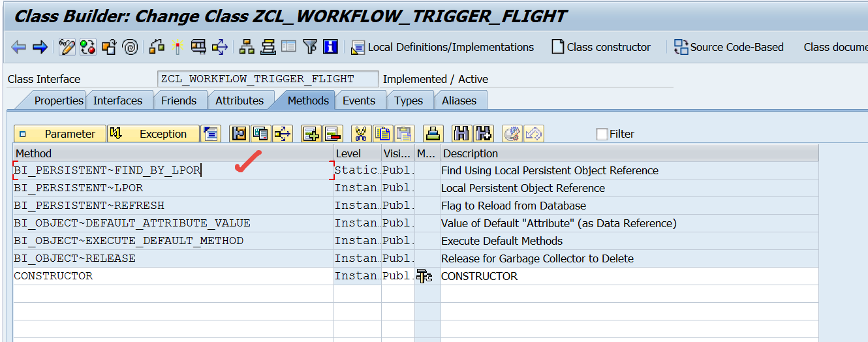The width and height of the screenshot is (868, 342).
Task: Switch to Source Code-Based view
Action: click(x=728, y=47)
